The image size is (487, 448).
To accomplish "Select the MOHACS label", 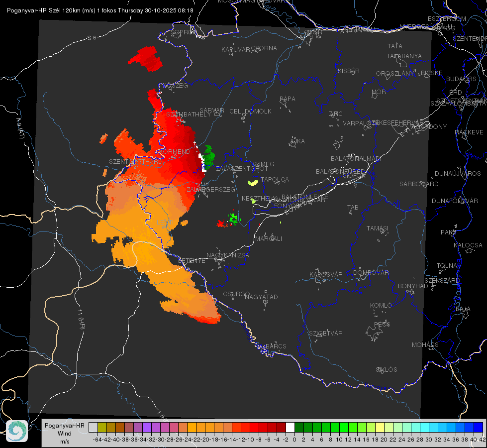I will coord(425,345).
